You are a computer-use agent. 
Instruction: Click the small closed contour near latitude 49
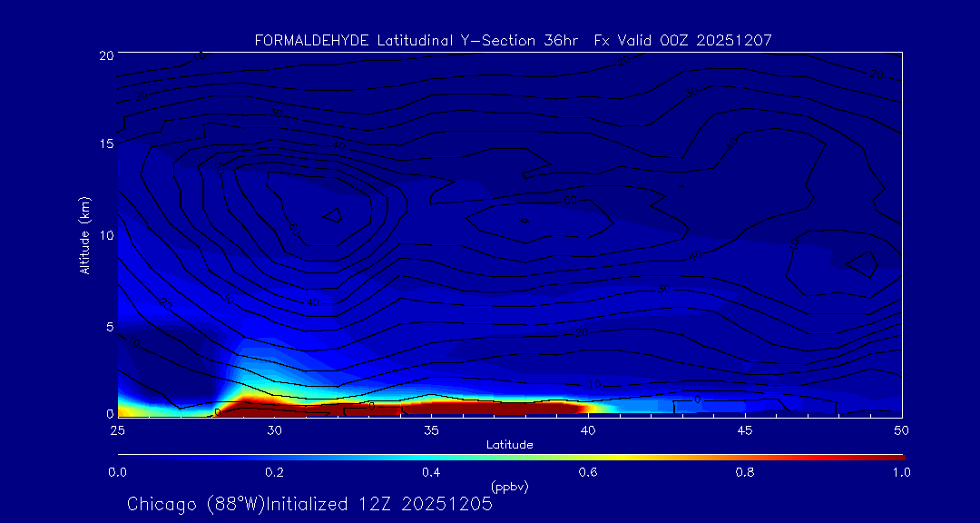pyautogui.click(x=861, y=263)
